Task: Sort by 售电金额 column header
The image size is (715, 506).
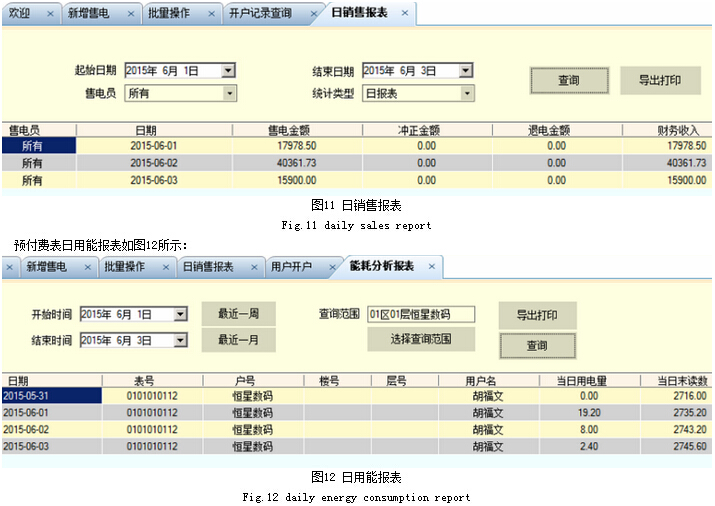Action: (289, 130)
